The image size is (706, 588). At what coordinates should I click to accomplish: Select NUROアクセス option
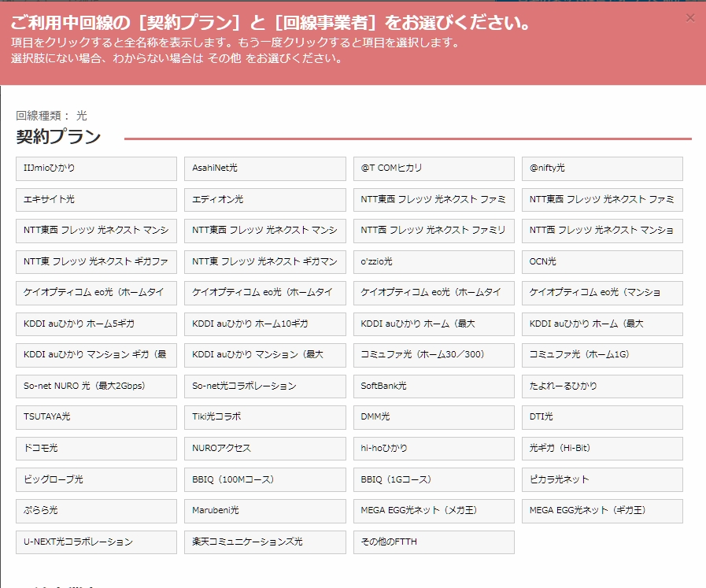click(264, 449)
